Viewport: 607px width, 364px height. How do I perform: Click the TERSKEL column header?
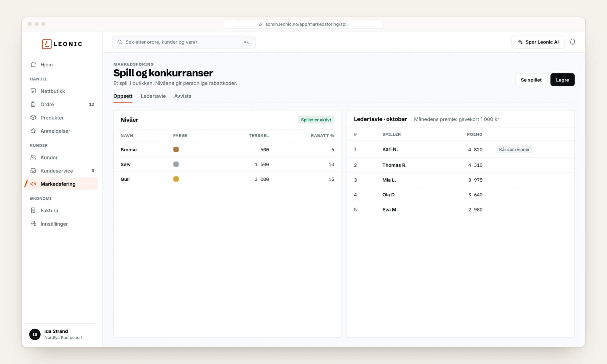[259, 135]
